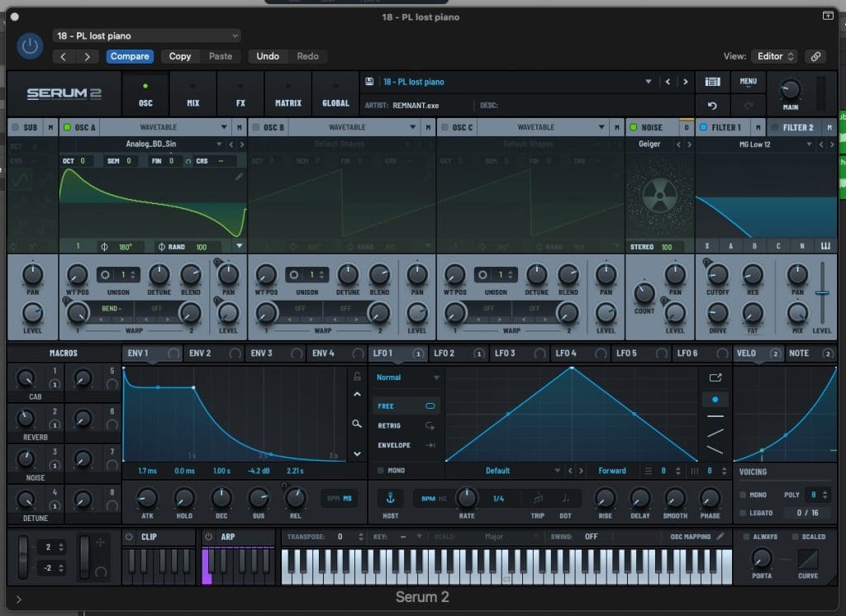Click the dotted DOT note icon
This screenshot has height=616, width=846.
pyautogui.click(x=565, y=499)
